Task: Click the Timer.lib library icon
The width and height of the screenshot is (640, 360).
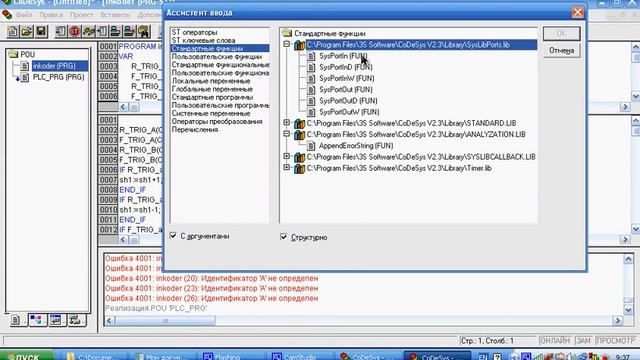Action: (x=300, y=168)
